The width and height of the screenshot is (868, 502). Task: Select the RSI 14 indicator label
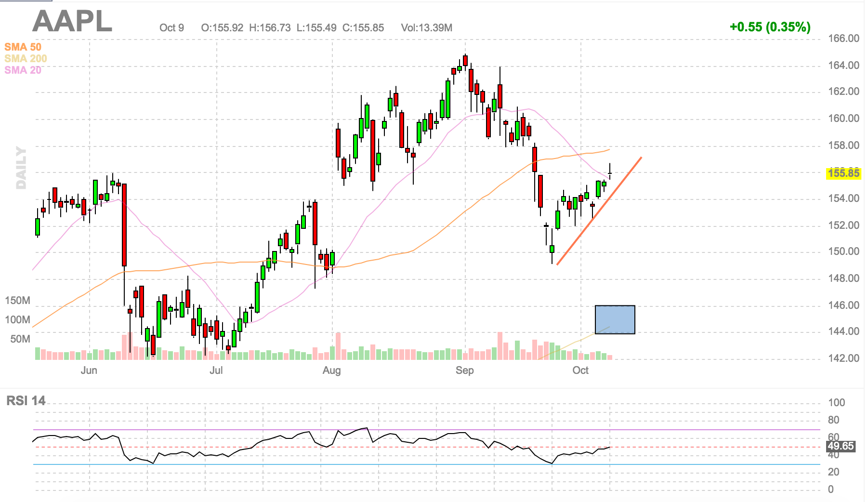tap(26, 401)
